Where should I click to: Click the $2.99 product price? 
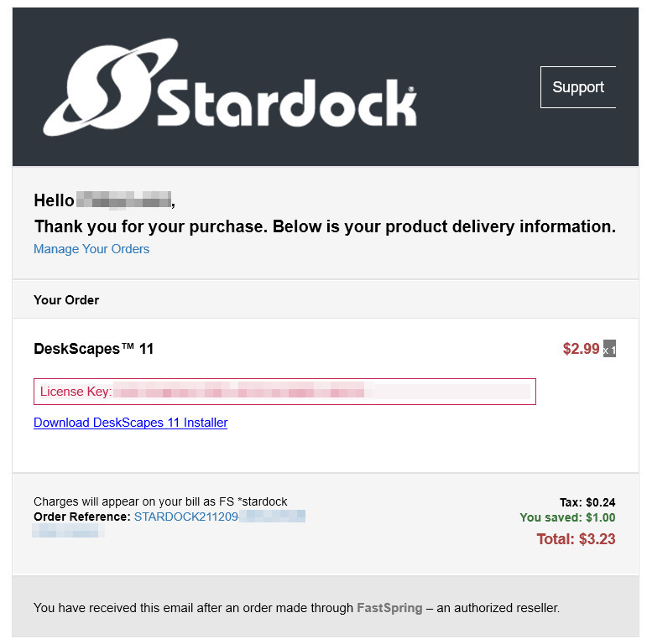(x=581, y=349)
